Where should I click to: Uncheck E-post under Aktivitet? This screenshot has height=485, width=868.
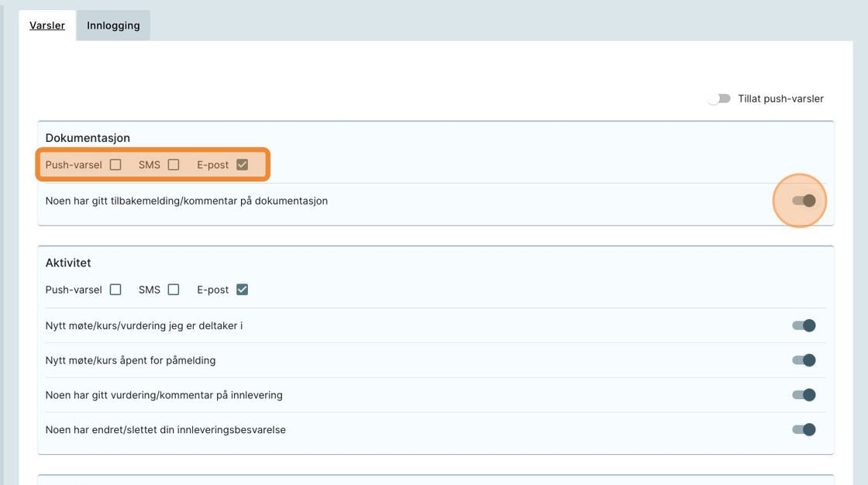tap(243, 290)
